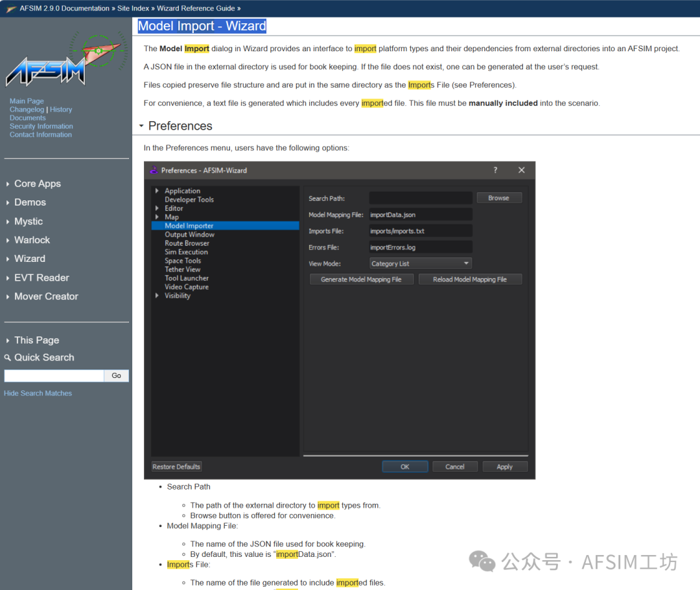Open the History link
This screenshot has width=700, height=590.
click(x=61, y=110)
